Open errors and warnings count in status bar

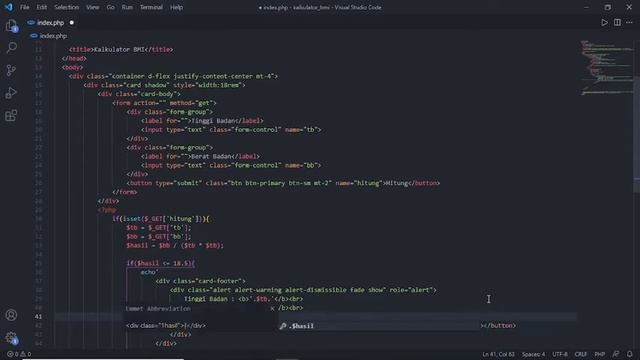tap(19, 354)
